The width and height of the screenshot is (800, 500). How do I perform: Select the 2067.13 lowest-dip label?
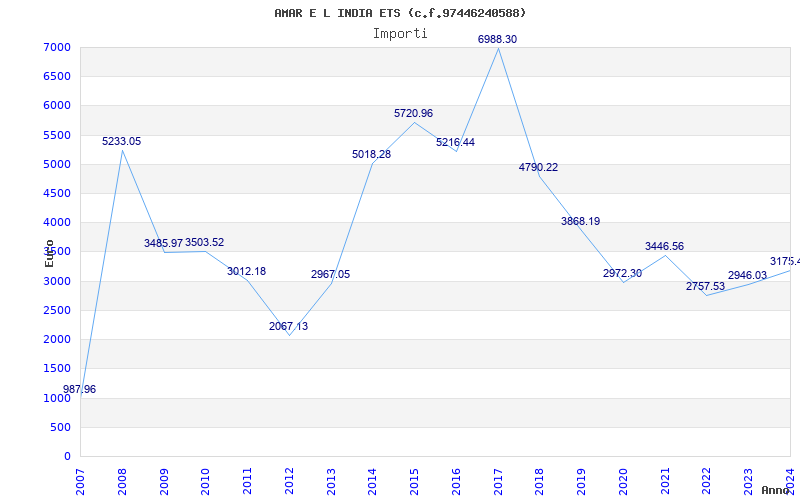(289, 327)
